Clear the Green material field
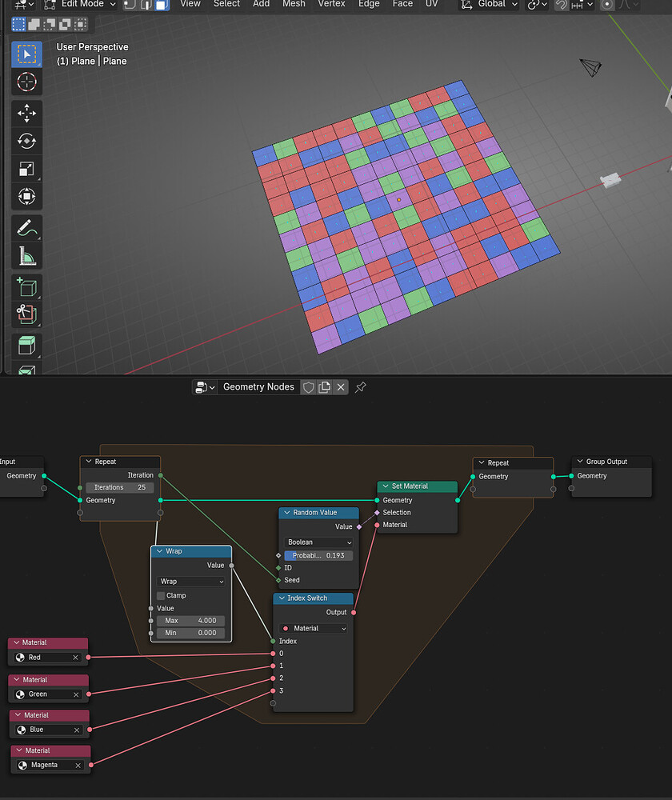The width and height of the screenshot is (672, 800). click(x=76, y=694)
